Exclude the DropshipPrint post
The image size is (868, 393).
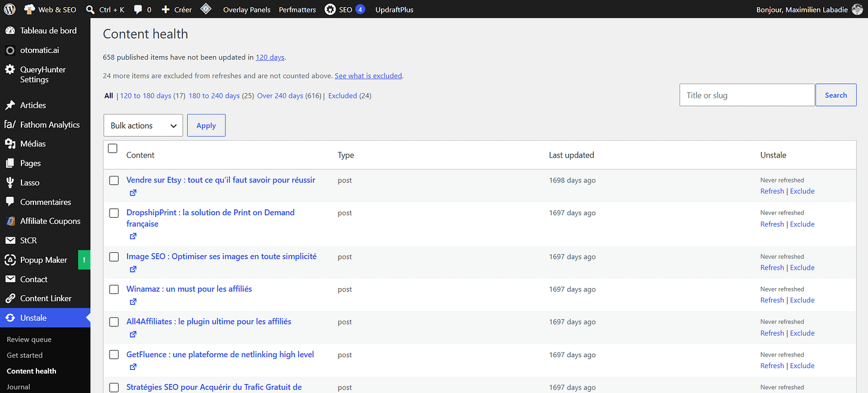point(802,224)
